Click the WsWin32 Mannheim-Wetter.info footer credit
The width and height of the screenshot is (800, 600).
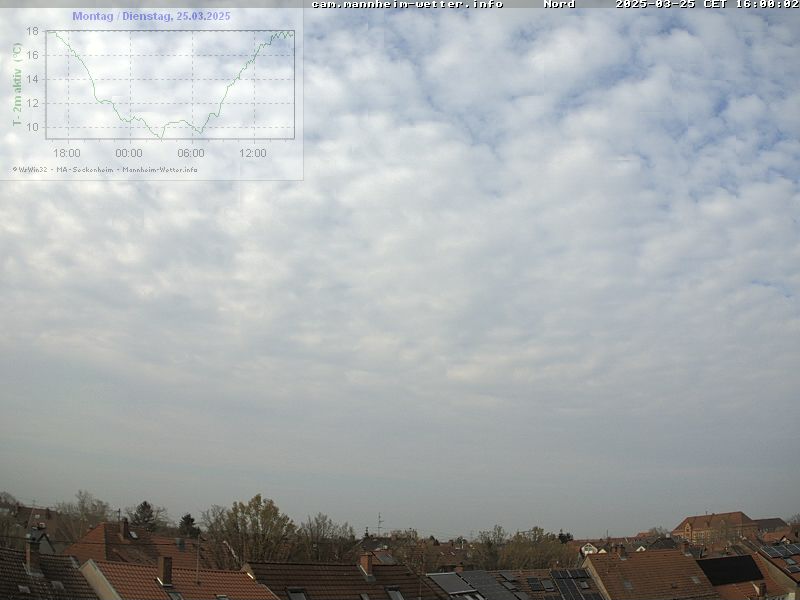tap(105, 170)
